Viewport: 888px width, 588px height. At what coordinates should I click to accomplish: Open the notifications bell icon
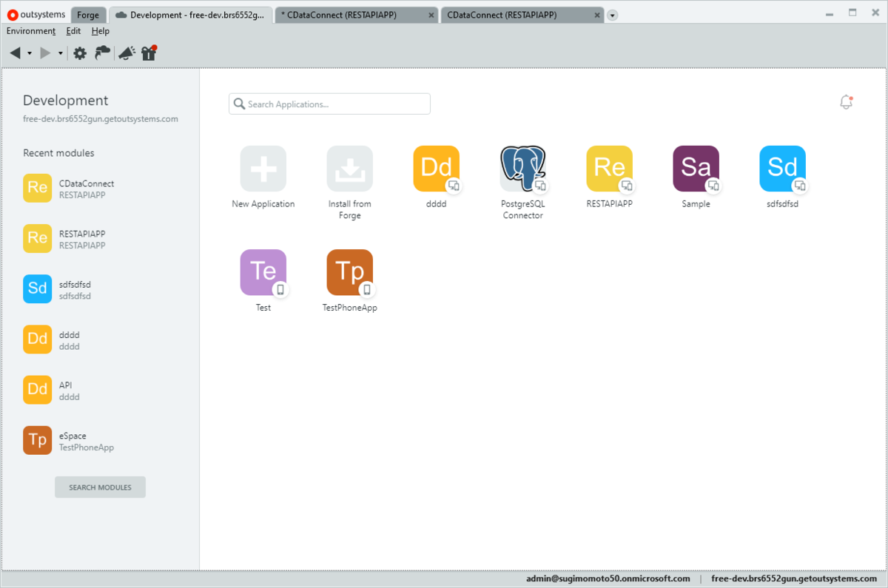[x=847, y=102]
